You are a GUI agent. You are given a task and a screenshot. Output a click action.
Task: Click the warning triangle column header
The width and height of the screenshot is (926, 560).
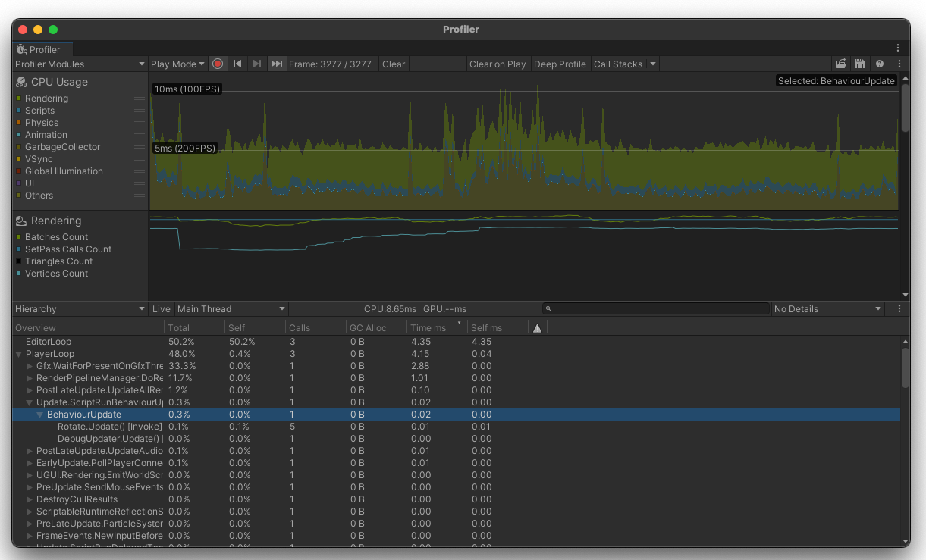[x=537, y=328]
